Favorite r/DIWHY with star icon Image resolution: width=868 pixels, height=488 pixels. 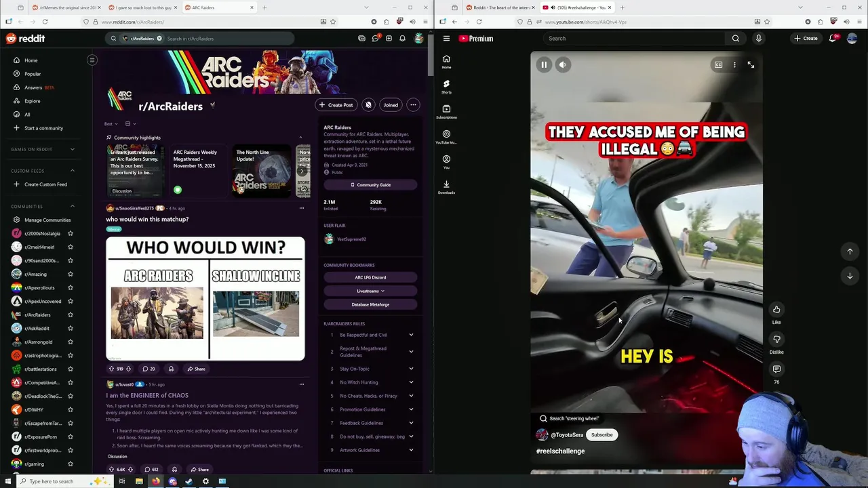pos(71,409)
